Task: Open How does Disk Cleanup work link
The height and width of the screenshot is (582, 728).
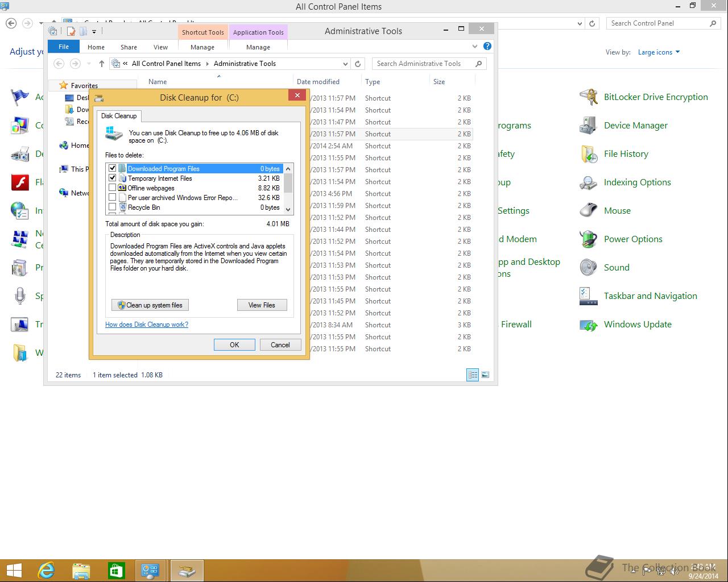Action: click(x=147, y=325)
